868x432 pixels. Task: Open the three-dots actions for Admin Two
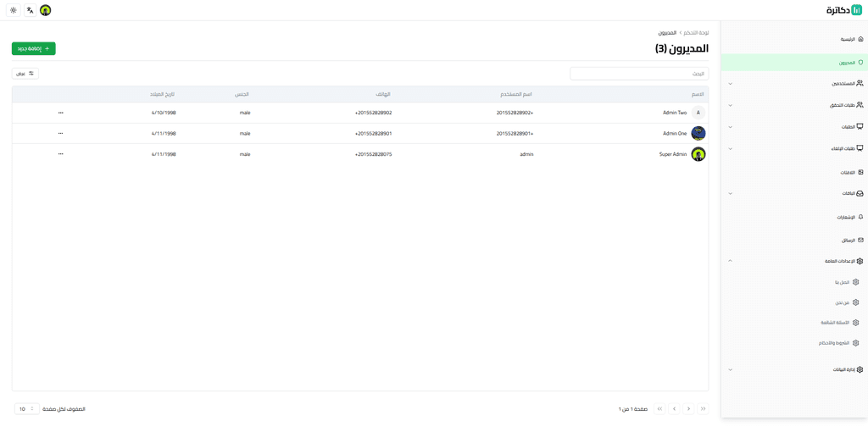click(x=60, y=113)
